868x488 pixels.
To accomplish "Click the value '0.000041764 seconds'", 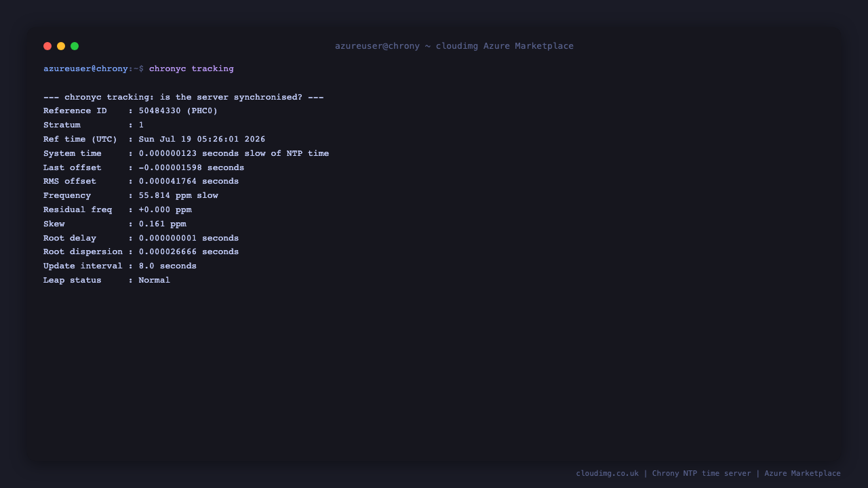I will coord(189,182).
